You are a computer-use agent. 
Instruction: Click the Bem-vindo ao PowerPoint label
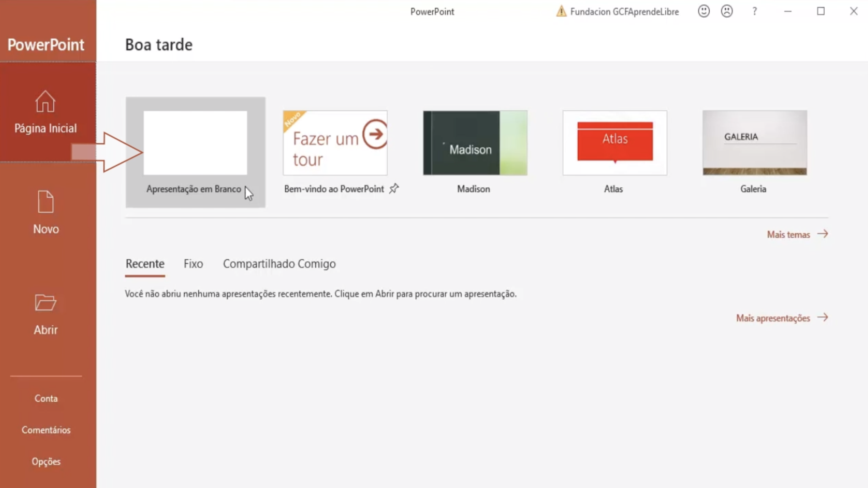coord(334,189)
